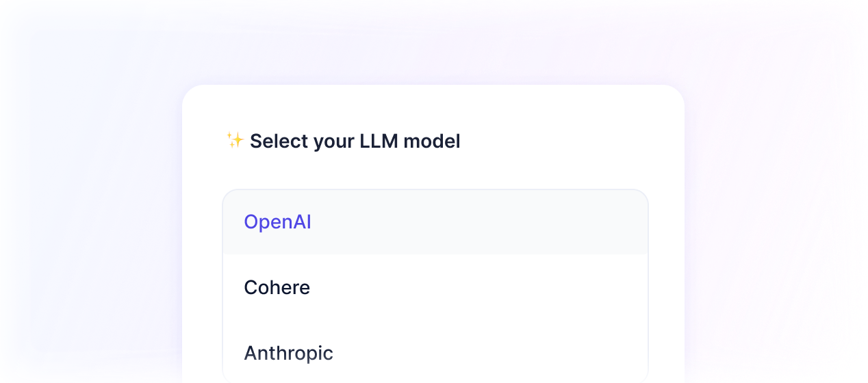
Task: Click the highlighted OpenAI row background
Action: (x=435, y=222)
